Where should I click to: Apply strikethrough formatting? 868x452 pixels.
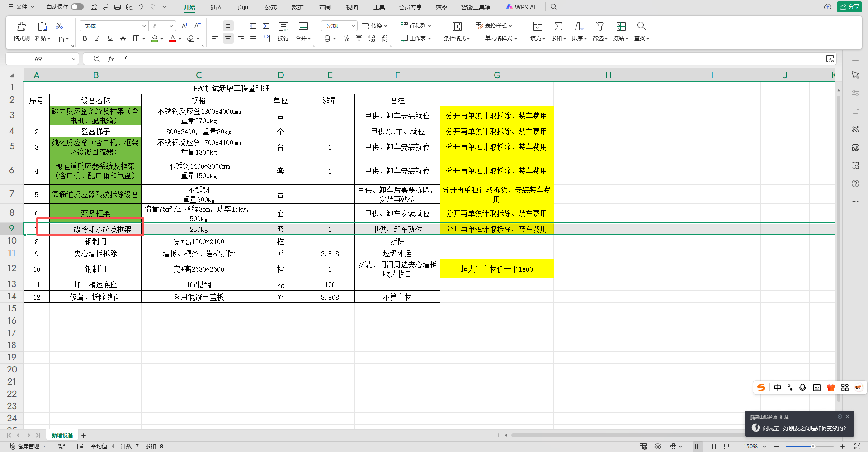pyautogui.click(x=123, y=38)
